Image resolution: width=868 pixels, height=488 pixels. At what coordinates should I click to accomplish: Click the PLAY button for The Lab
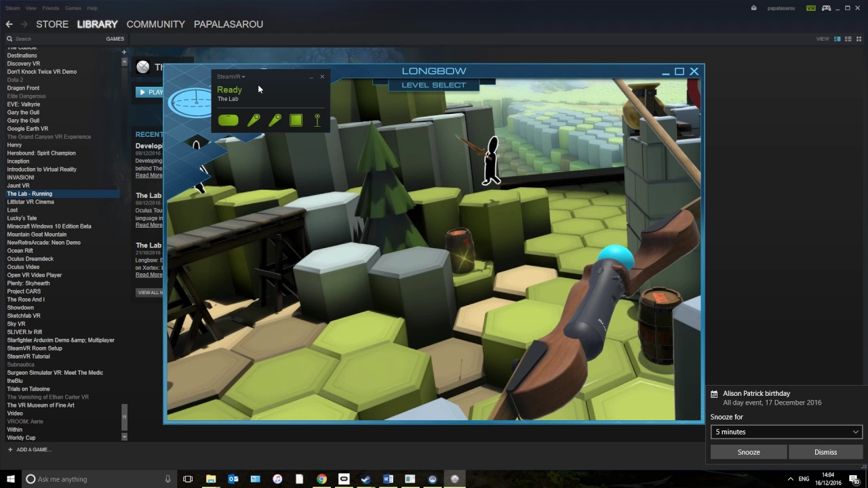pyautogui.click(x=150, y=92)
